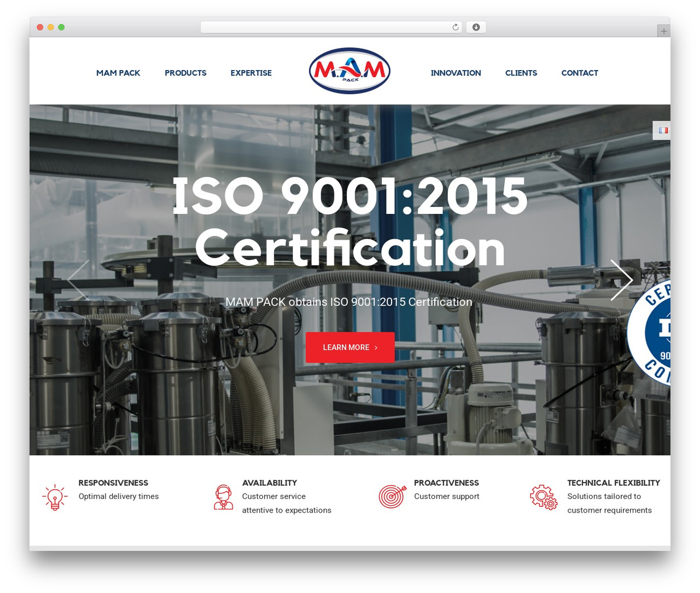Open the PRODUCTS menu item
Screen dimensions: 700x593
tap(185, 73)
